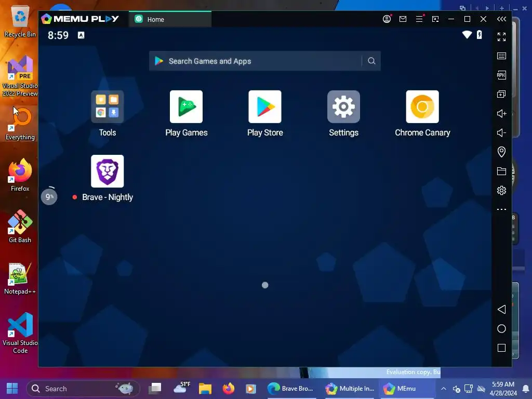Open the weather widget showing 51°F
This screenshot has width=532, height=399.
point(181,388)
